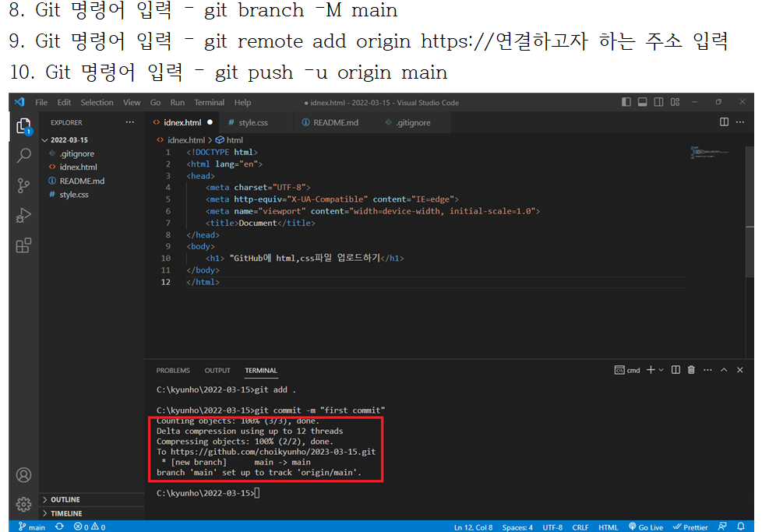Viewport: 762px width, 532px height.
Task: Open the Accounts icon in activity bar
Action: tap(23, 474)
